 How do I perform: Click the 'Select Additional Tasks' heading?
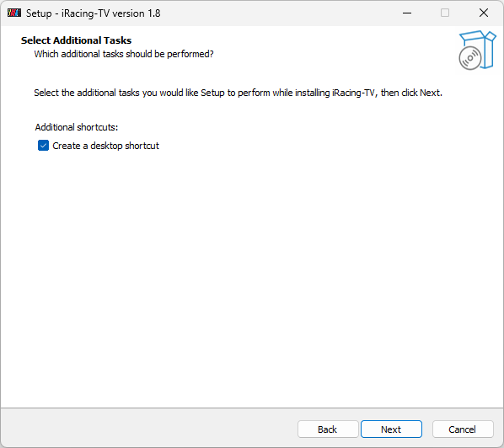pyautogui.click(x=76, y=40)
